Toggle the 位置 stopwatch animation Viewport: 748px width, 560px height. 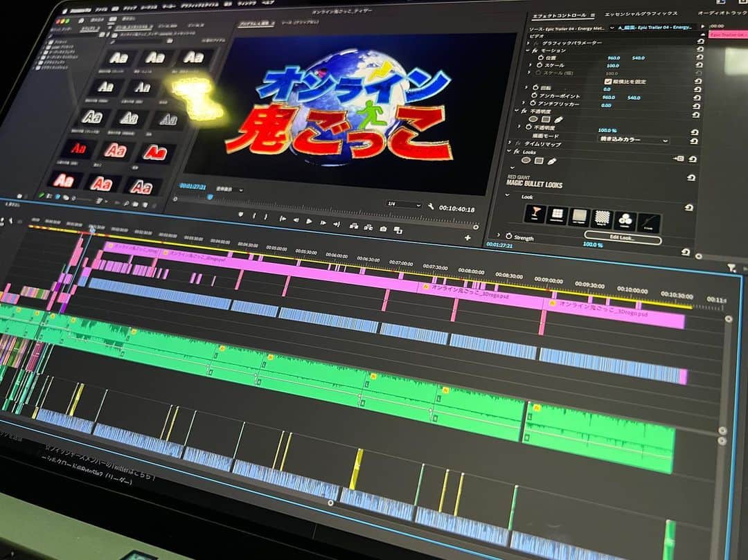pyautogui.click(x=542, y=57)
